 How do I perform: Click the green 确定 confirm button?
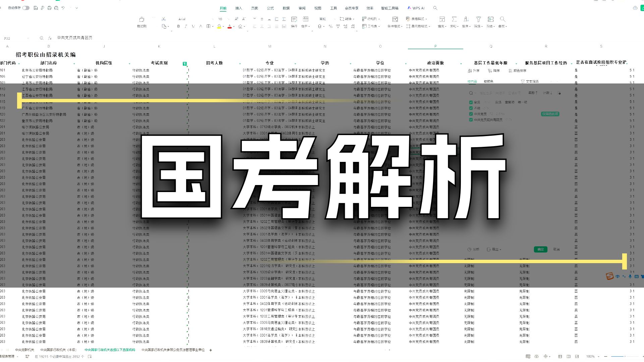[x=540, y=249]
